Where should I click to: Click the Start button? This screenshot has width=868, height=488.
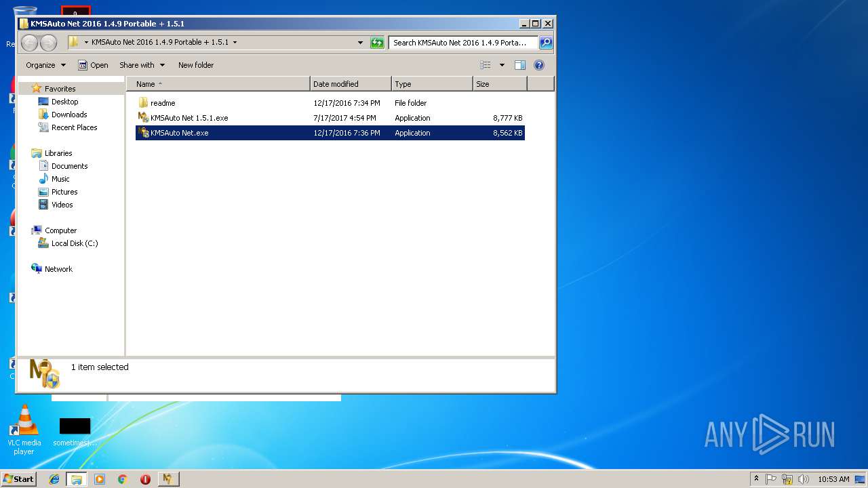18,479
